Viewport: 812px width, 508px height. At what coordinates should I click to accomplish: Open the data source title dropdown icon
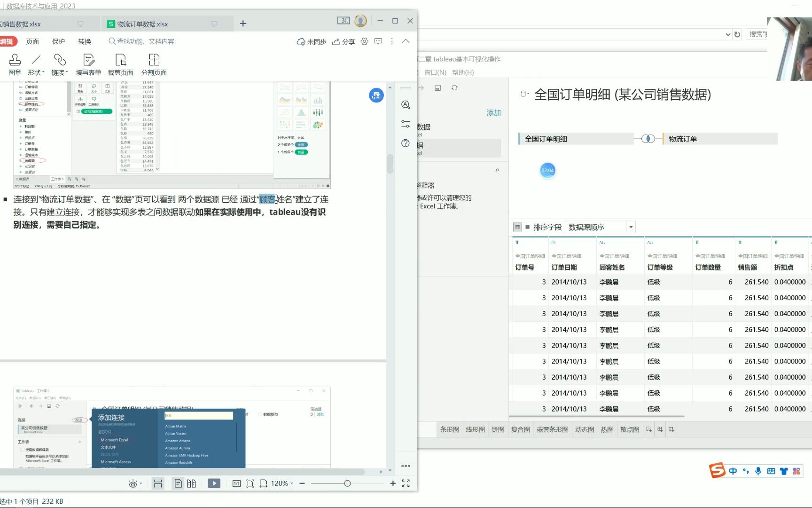click(524, 94)
